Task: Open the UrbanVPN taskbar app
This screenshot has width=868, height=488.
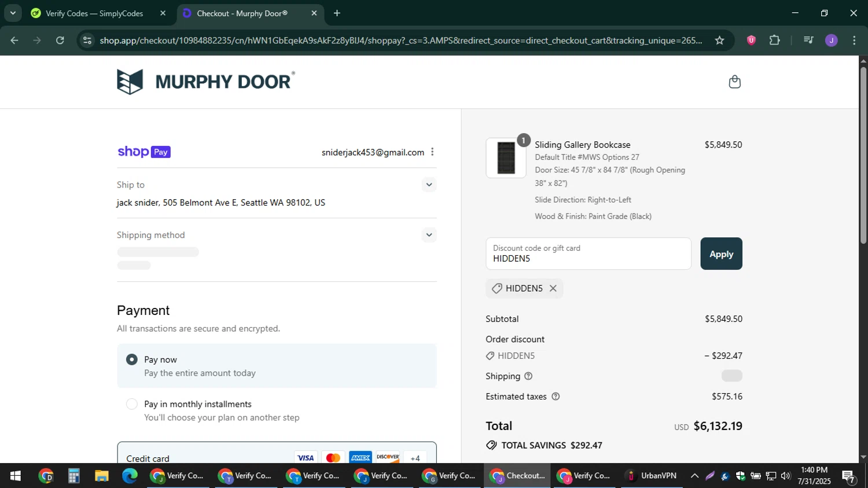Action: (652, 476)
